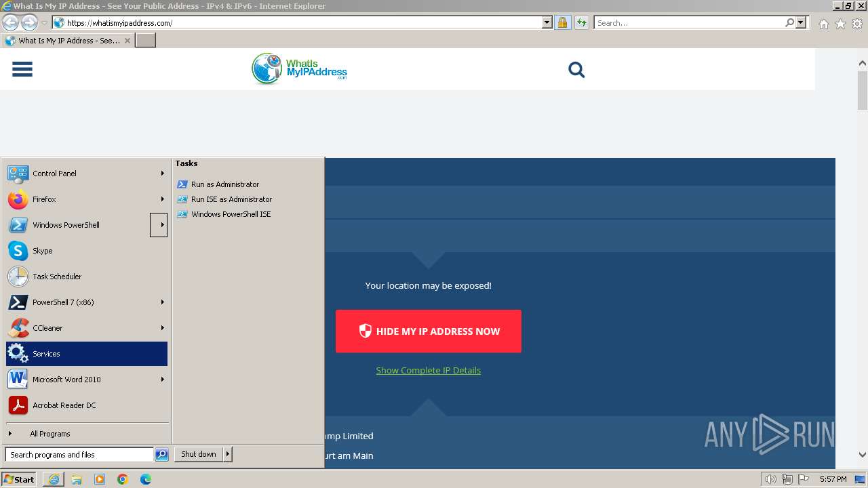Click Internet Explorer taskbar icon
Screen dimensions: 868x488
(x=54, y=479)
